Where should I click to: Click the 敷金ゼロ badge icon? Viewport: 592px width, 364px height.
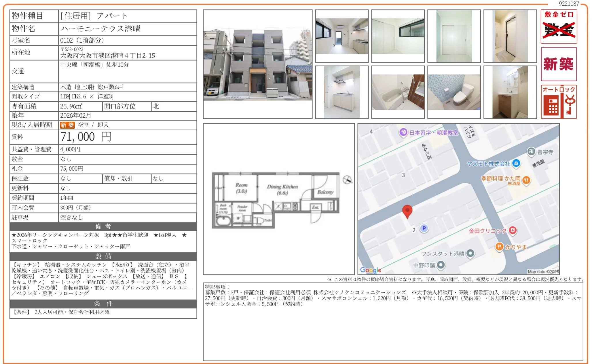click(559, 26)
